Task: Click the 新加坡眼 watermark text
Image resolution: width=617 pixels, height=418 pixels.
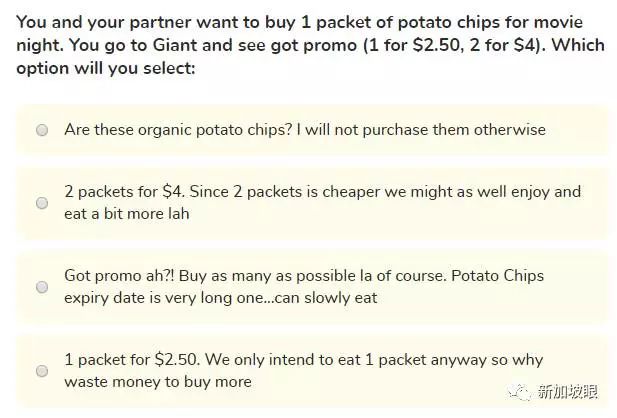Action: [568, 391]
